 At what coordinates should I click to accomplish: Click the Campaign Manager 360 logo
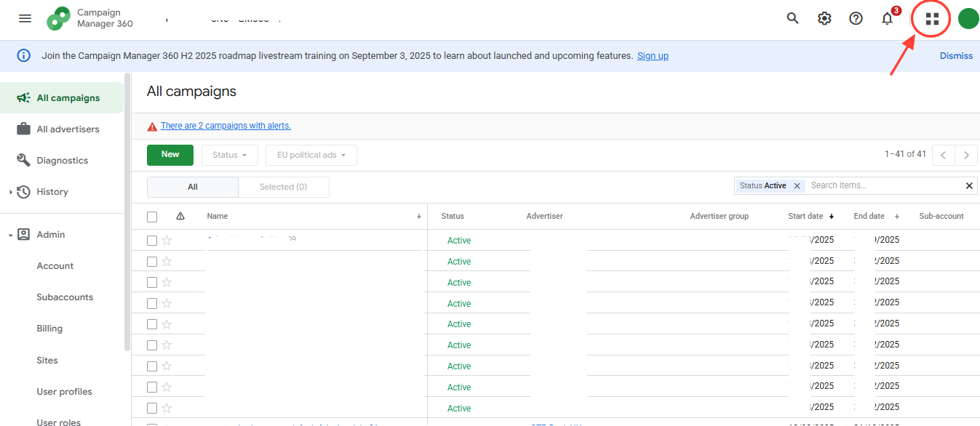tap(58, 18)
